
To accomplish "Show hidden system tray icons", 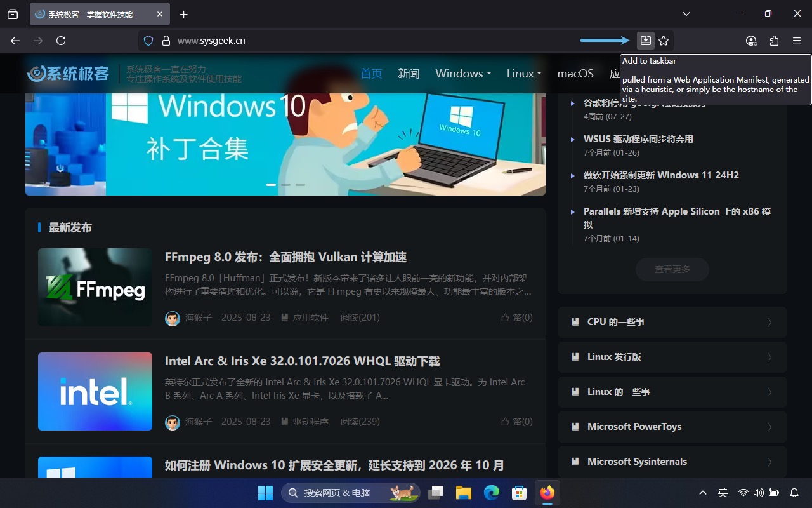I will (x=703, y=493).
